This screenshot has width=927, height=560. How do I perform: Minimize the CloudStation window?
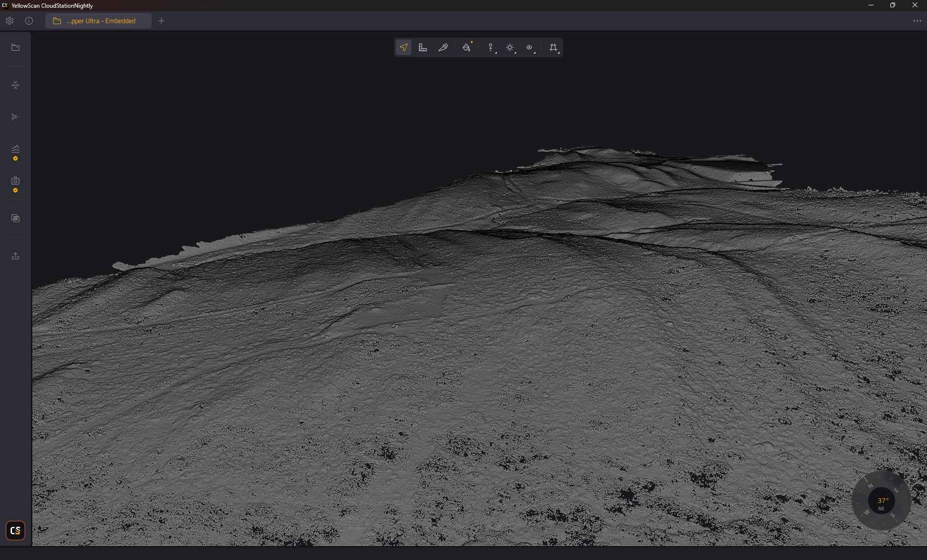pyautogui.click(x=871, y=5)
